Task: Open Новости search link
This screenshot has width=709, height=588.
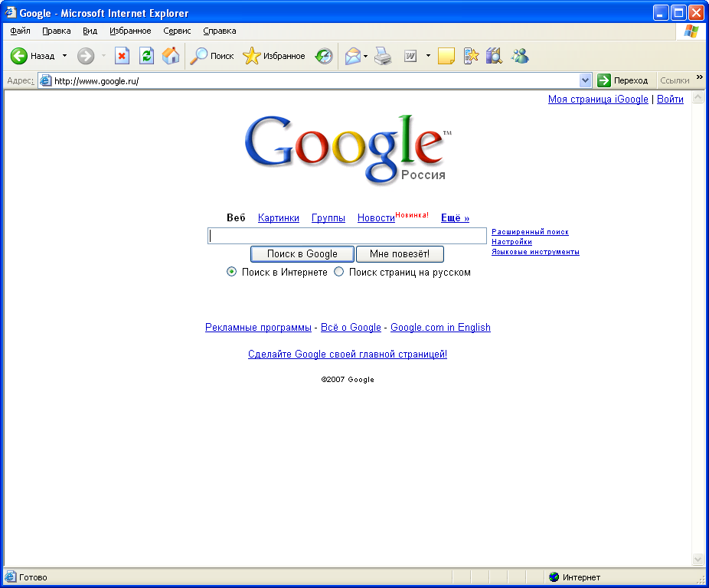Action: (376, 218)
